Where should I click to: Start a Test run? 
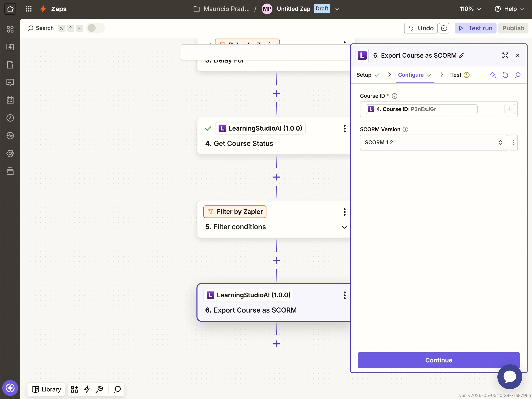point(475,28)
